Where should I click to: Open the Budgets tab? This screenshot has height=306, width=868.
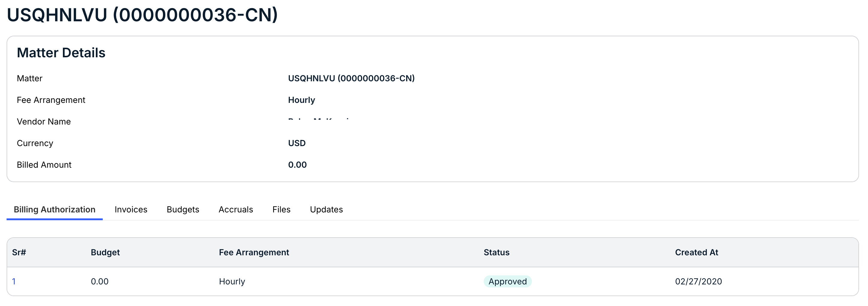[183, 209]
